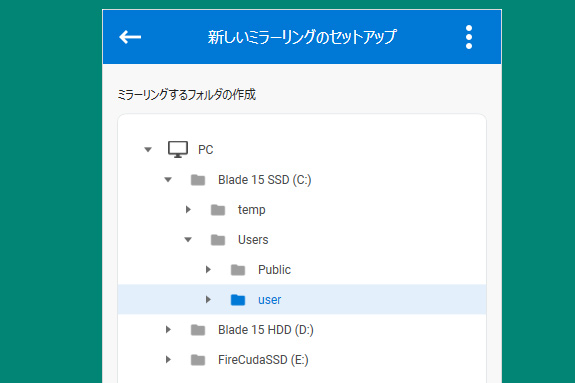The image size is (575, 383).
Task: Select the FireCudaSSD (E:) label
Action: (263, 360)
